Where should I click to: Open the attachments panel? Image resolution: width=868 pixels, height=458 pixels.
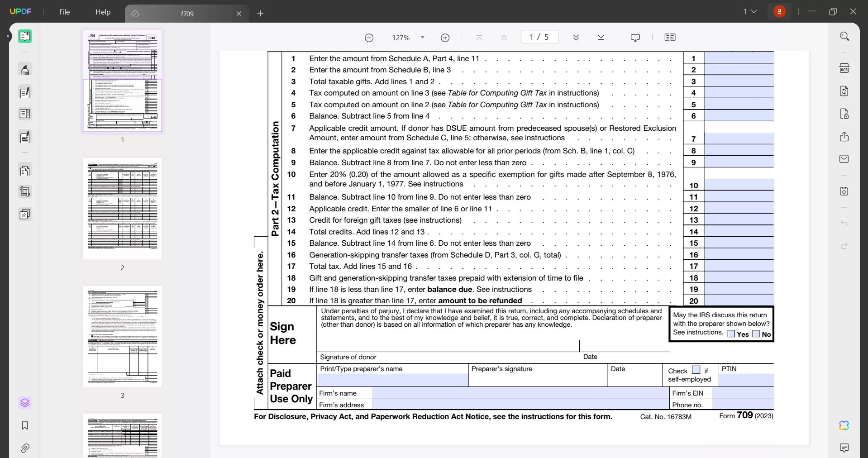(x=25, y=448)
